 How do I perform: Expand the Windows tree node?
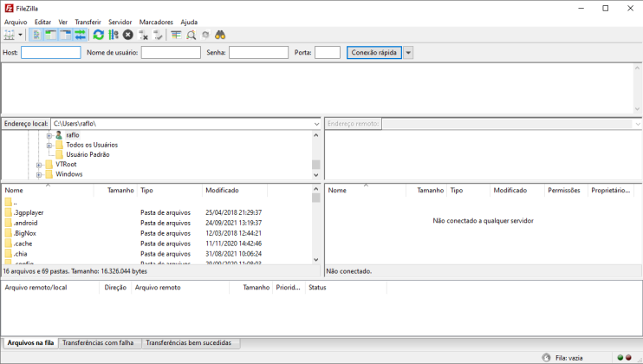tap(39, 174)
